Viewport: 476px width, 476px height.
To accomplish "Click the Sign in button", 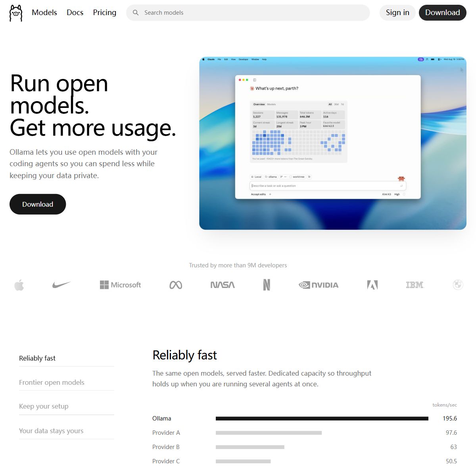I will pos(397,13).
